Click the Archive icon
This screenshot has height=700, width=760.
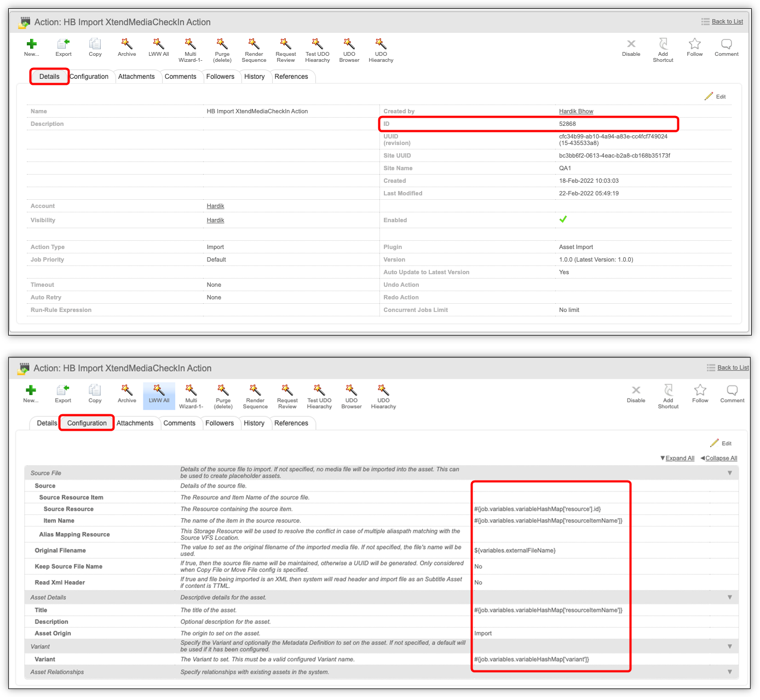[x=126, y=49]
